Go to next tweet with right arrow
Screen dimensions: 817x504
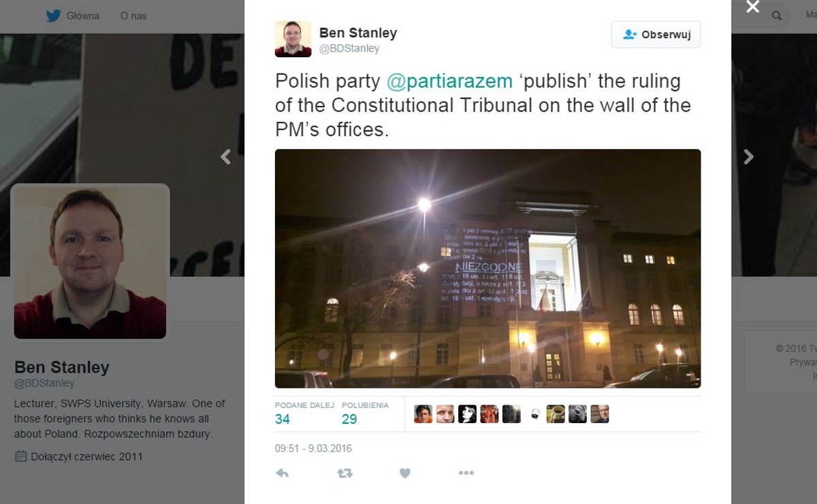click(x=748, y=157)
